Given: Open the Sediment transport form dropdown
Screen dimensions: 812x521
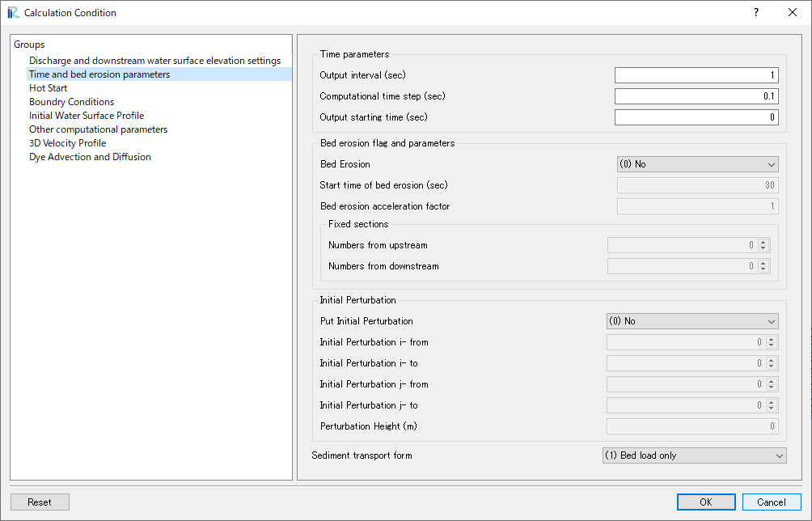Looking at the screenshot, I should tap(695, 455).
